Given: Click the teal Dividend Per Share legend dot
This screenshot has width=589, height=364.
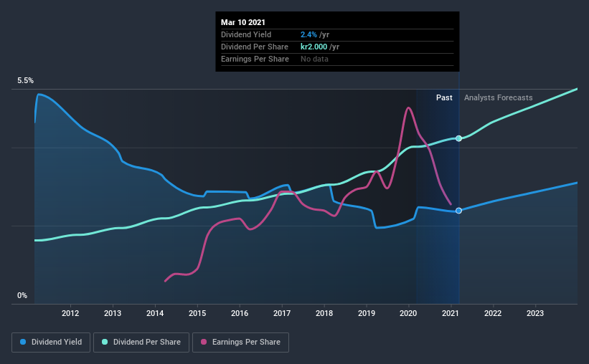Looking at the screenshot, I should [x=105, y=342].
